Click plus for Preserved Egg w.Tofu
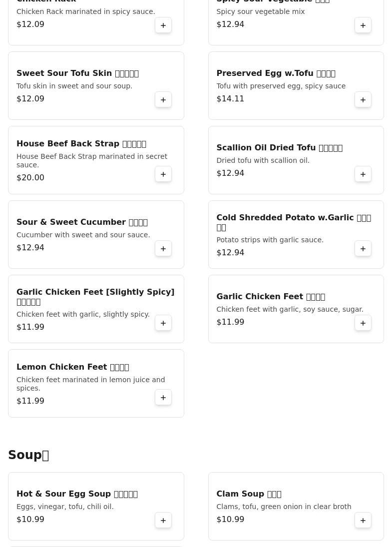 [363, 100]
